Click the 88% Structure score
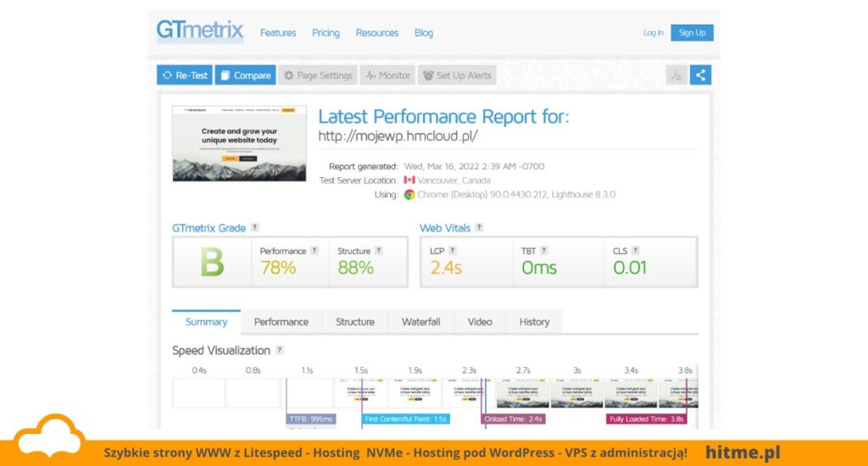Screen dimensions: 868x466 tap(355, 268)
